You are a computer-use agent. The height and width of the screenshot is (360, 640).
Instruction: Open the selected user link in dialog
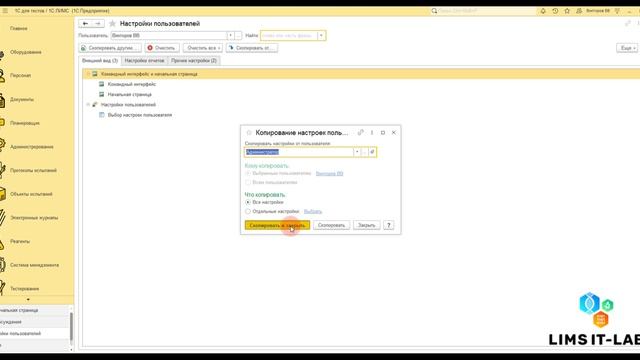[329, 173]
